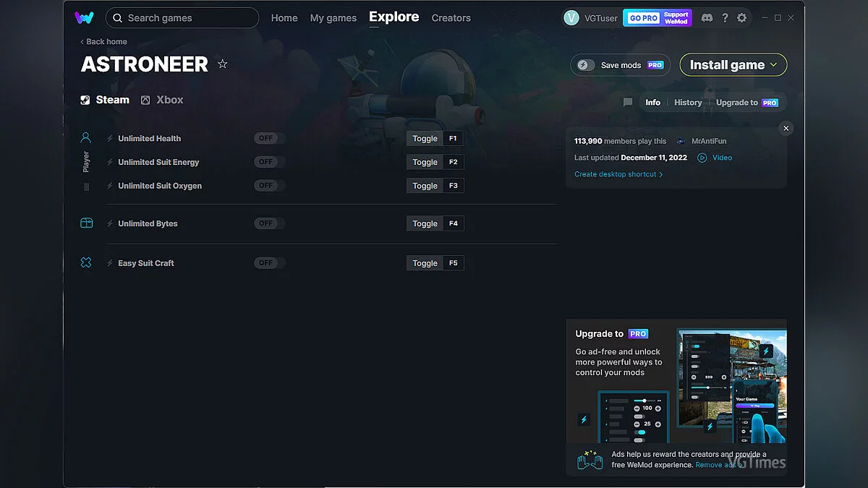
Task: Click lightning icon beside Easy Suit Craft
Action: click(x=110, y=263)
